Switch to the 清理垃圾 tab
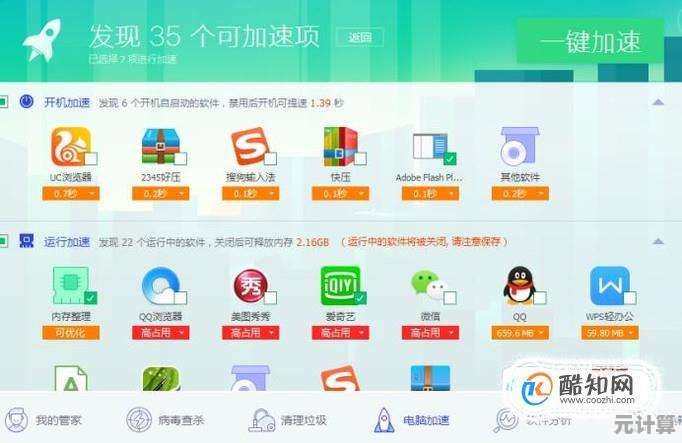682x443 pixels. [x=288, y=420]
